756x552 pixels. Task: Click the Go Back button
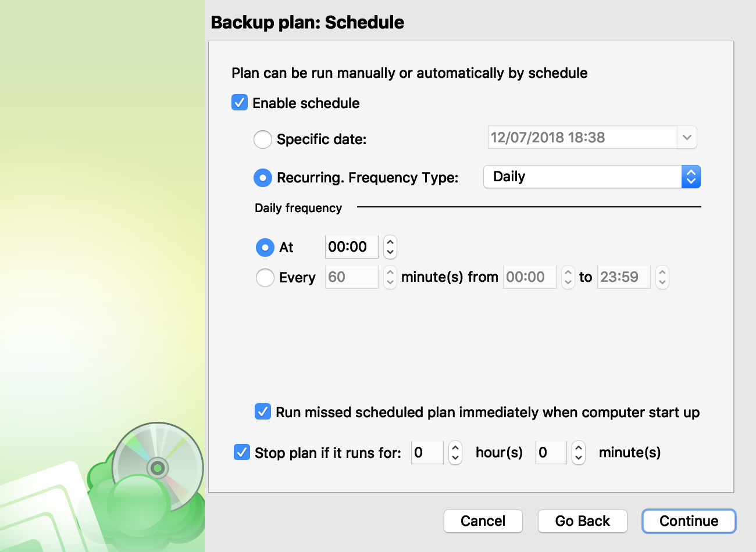[582, 521]
